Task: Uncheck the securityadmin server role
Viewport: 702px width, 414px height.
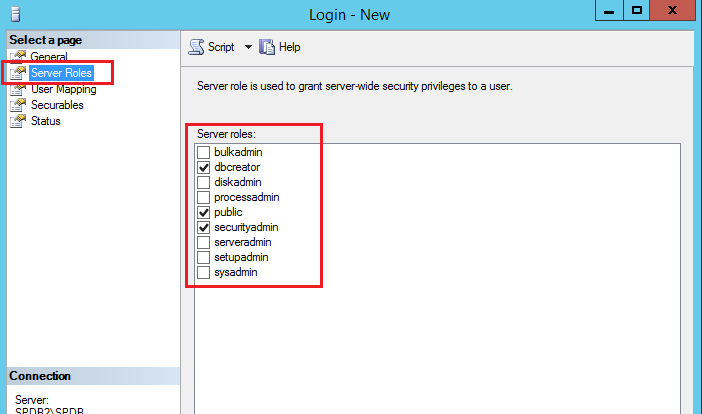Action: click(204, 227)
